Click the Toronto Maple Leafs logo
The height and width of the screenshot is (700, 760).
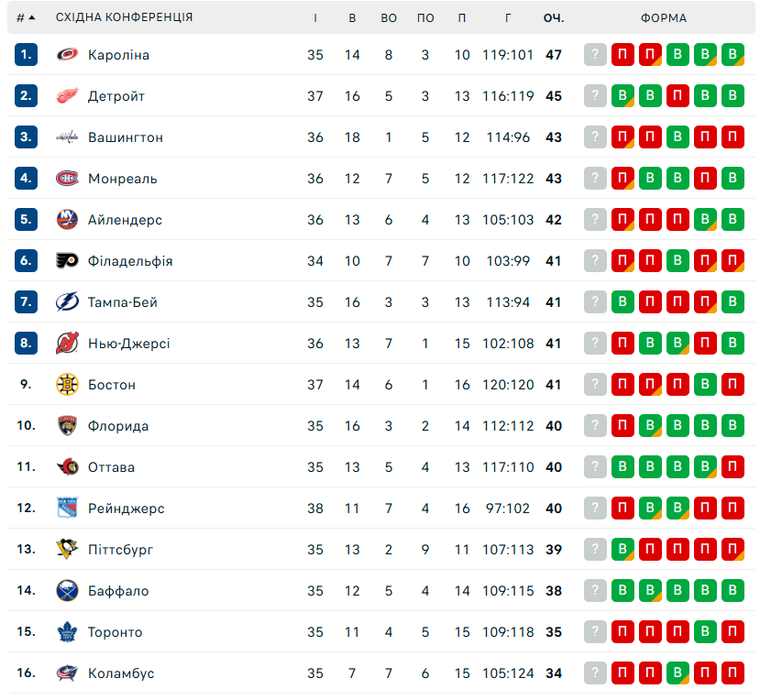[67, 632]
